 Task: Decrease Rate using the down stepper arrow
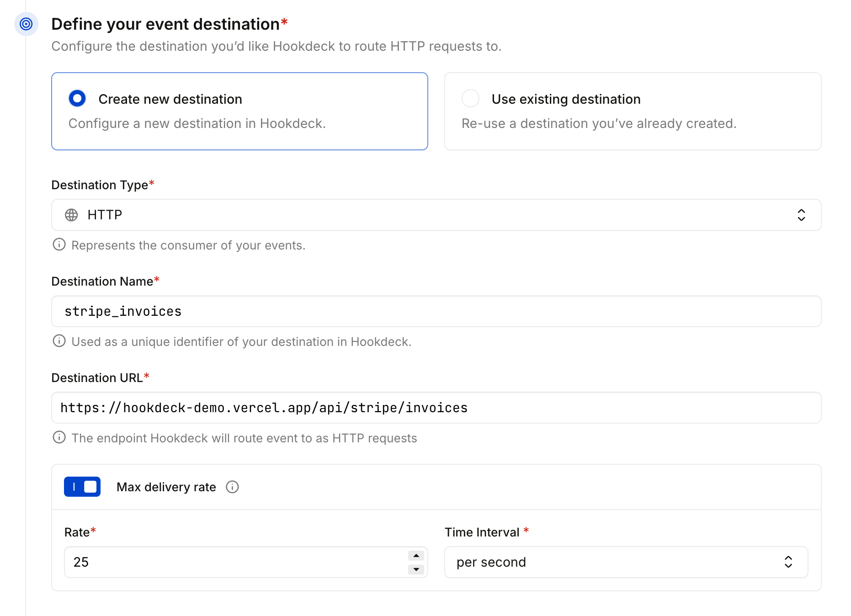[416, 569]
